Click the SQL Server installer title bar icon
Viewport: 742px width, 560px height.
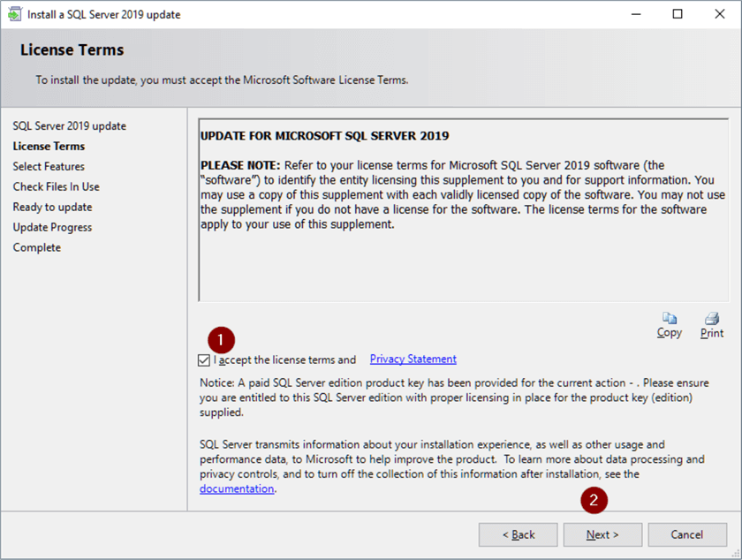pos(12,14)
